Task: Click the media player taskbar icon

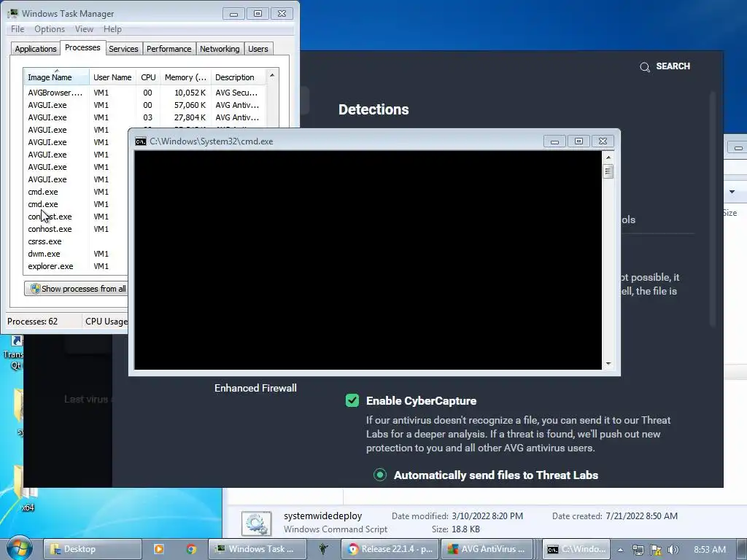Action: pos(158,549)
